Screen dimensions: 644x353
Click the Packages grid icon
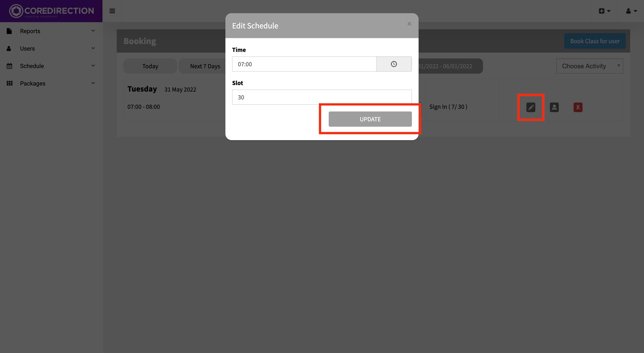coord(9,83)
